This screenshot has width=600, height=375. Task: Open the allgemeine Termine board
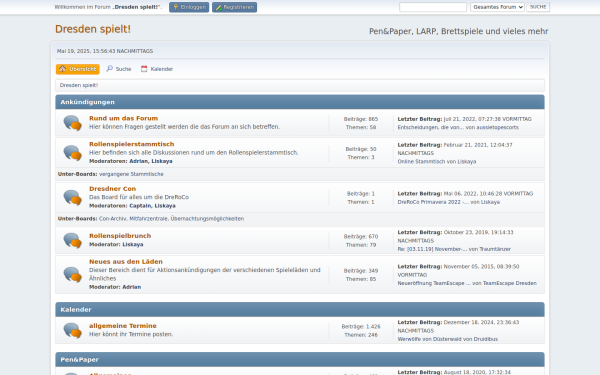(123, 326)
